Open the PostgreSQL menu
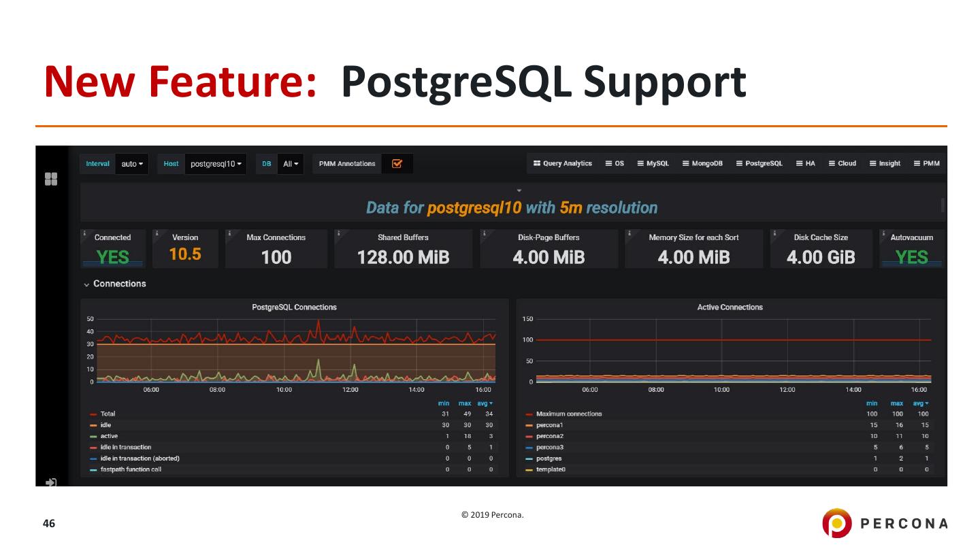The width and height of the screenshot is (980, 551). click(759, 163)
